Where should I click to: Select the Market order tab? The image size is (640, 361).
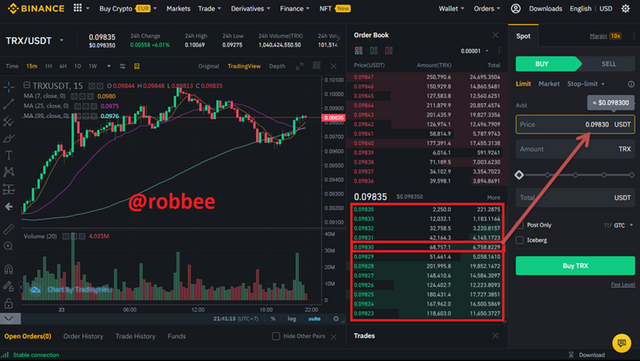(549, 84)
